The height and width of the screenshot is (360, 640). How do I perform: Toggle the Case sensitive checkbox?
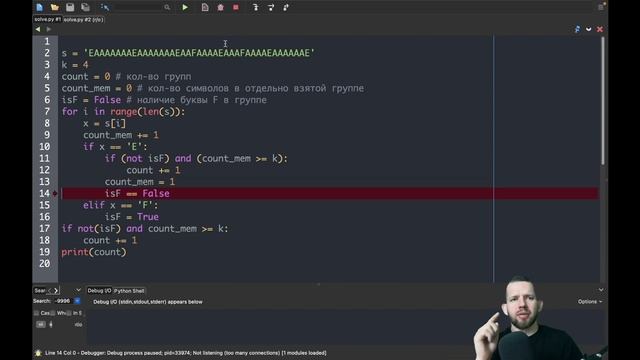coord(37,313)
